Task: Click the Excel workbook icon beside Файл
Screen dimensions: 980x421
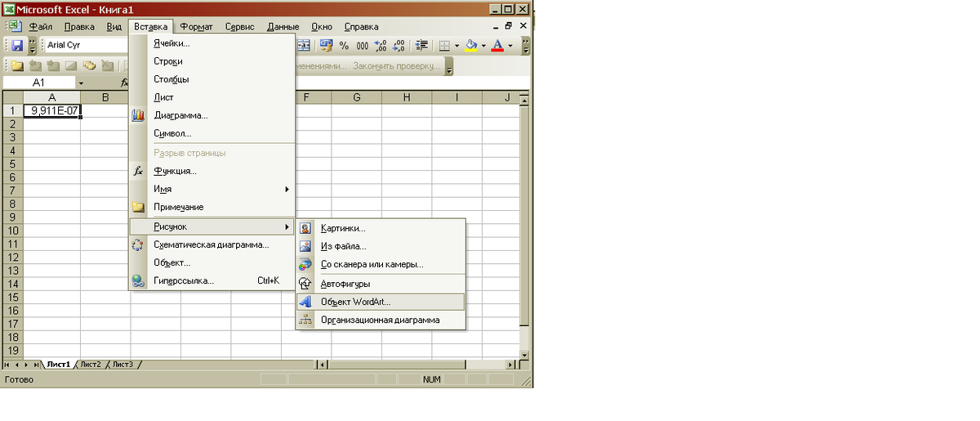Action: click(16, 26)
